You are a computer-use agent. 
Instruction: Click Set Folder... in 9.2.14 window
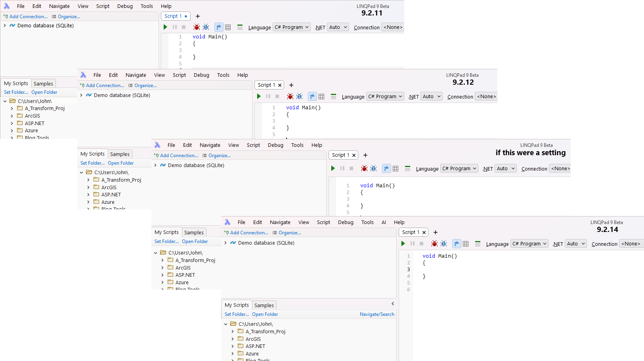[x=237, y=314]
